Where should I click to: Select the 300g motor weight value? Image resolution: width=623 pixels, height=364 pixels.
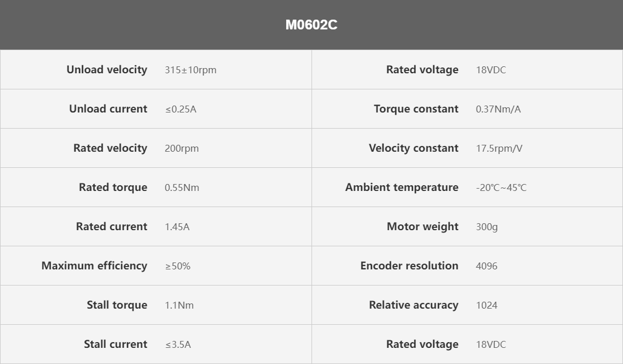click(x=487, y=227)
